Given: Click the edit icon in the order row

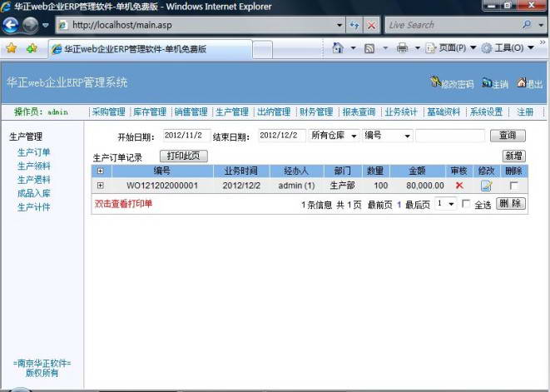Looking at the screenshot, I should [x=487, y=186].
